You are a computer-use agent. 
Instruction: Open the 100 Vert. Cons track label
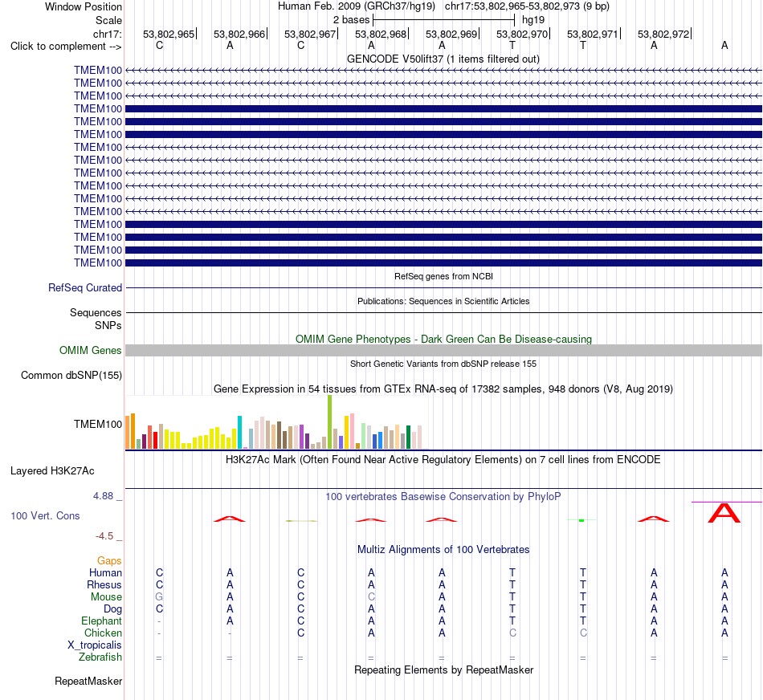[45, 515]
